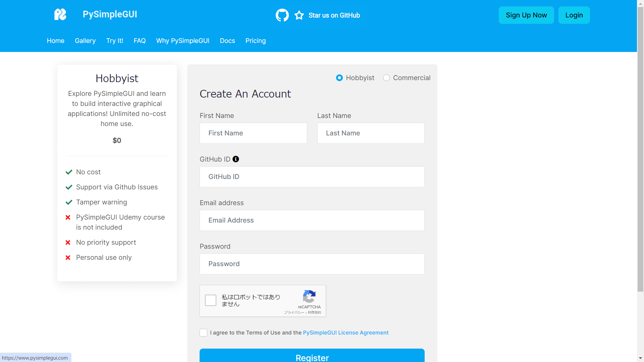Open the Gallery menu item
The image size is (644, 362).
point(85,41)
